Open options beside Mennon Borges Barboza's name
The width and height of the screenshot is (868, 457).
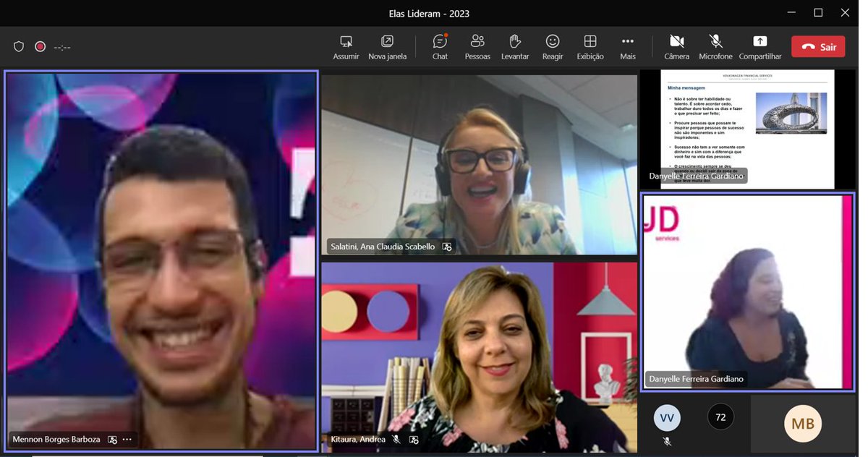click(127, 439)
